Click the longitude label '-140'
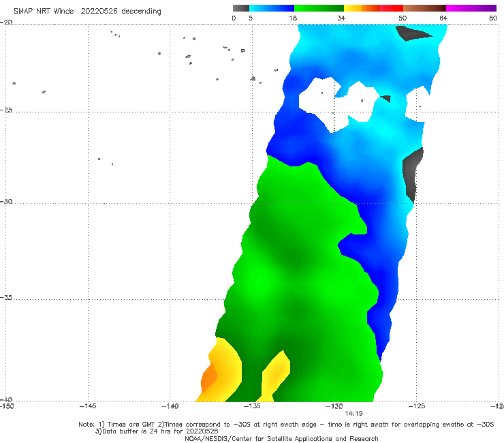This screenshot has width=504, height=443. (170, 406)
